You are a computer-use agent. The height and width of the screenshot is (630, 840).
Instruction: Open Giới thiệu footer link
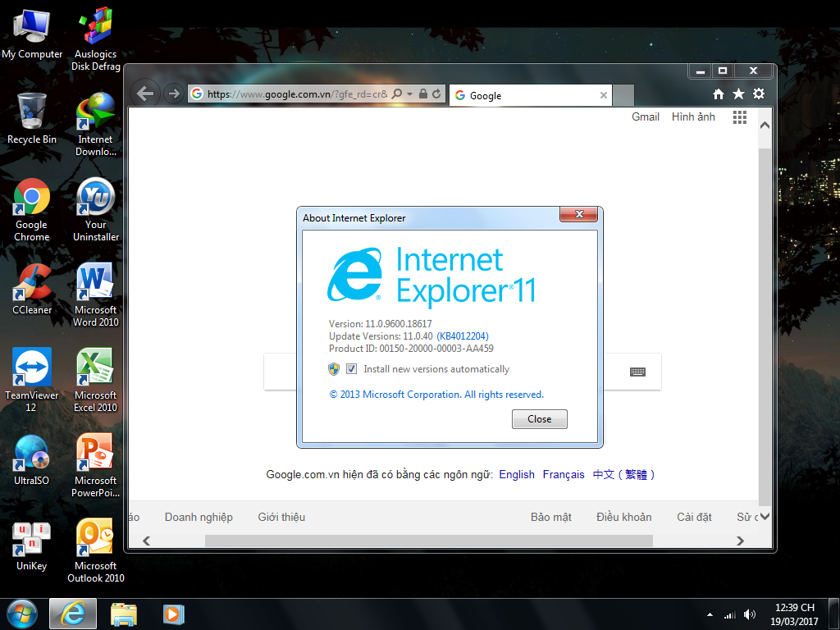coord(281,518)
